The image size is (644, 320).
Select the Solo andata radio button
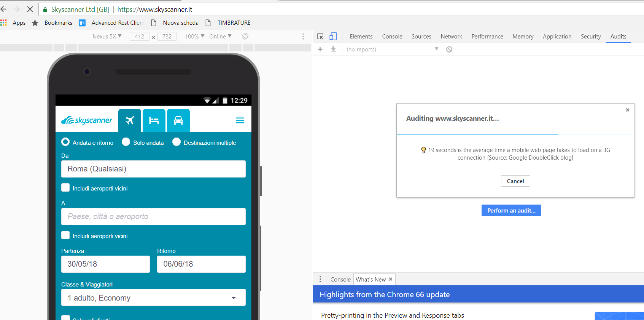pyautogui.click(x=126, y=142)
